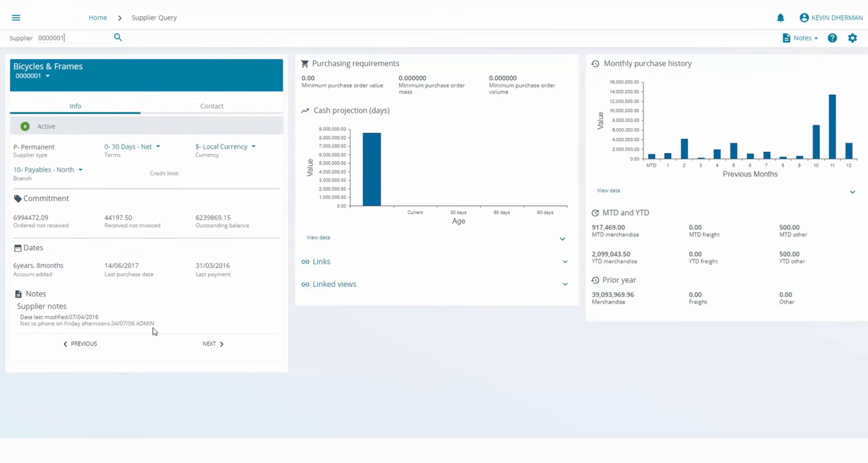The image size is (868, 463).
Task: Click the Purchasing requirements cart icon
Action: pyautogui.click(x=305, y=64)
